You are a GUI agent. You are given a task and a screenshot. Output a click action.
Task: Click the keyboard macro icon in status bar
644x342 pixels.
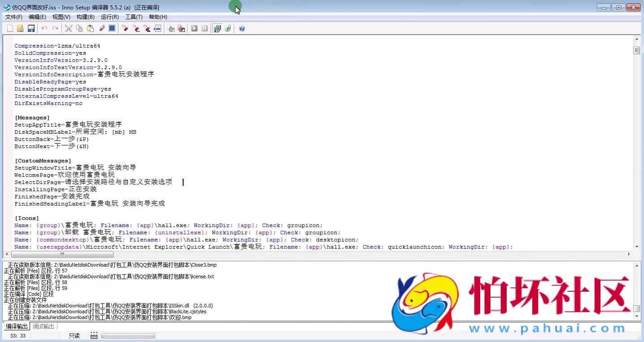tap(93, 335)
